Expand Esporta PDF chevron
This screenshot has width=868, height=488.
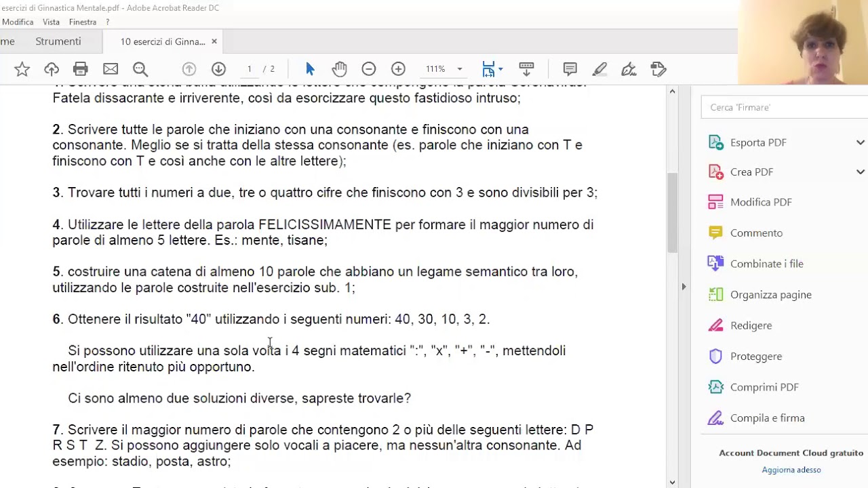coord(860,142)
